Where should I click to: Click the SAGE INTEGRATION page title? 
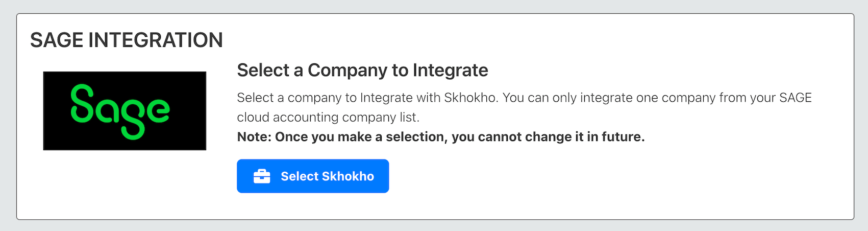point(127,40)
